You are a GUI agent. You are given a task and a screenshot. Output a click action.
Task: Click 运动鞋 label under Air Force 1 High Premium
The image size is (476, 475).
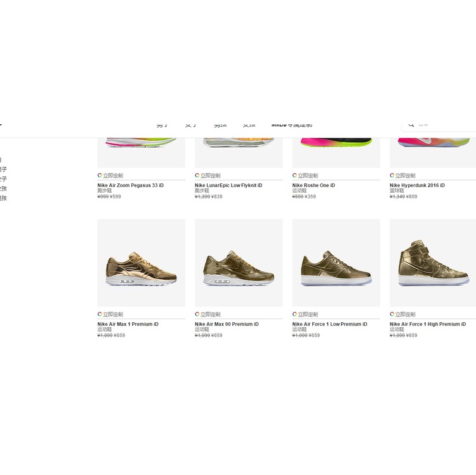click(x=397, y=330)
